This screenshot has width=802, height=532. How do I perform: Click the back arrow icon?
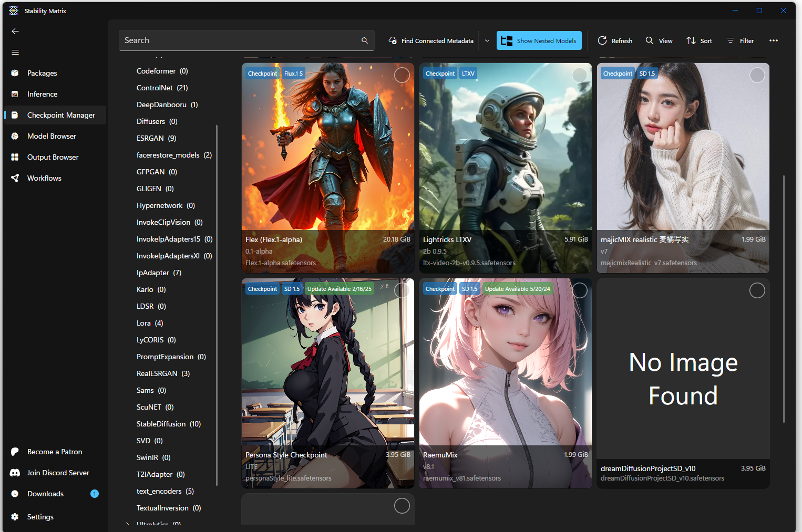click(x=15, y=32)
